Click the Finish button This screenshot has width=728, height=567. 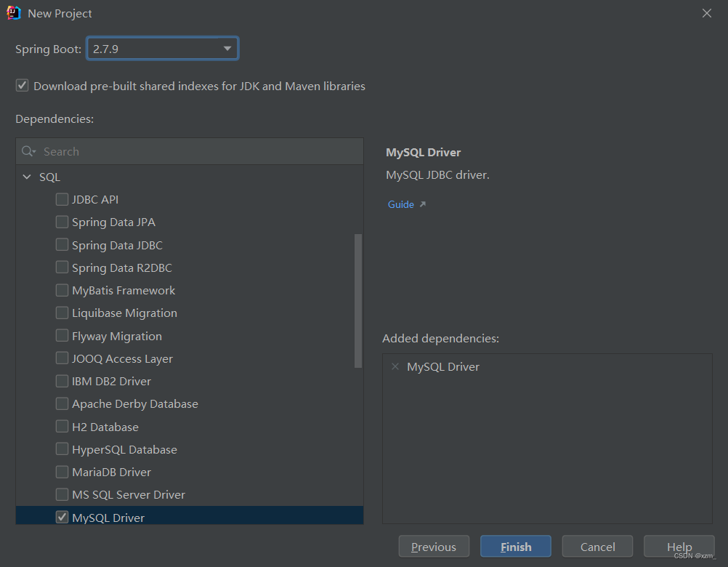point(515,546)
